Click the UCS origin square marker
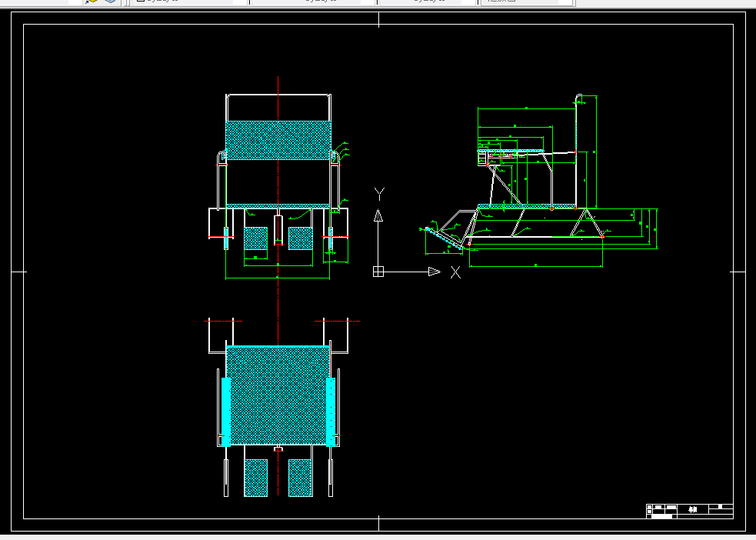The height and width of the screenshot is (540, 756). tap(378, 272)
